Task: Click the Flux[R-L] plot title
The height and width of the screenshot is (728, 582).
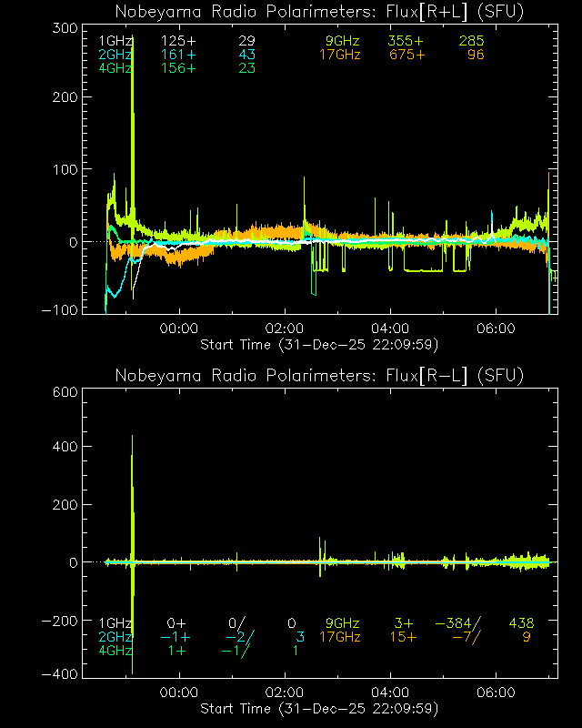Action: tap(319, 376)
